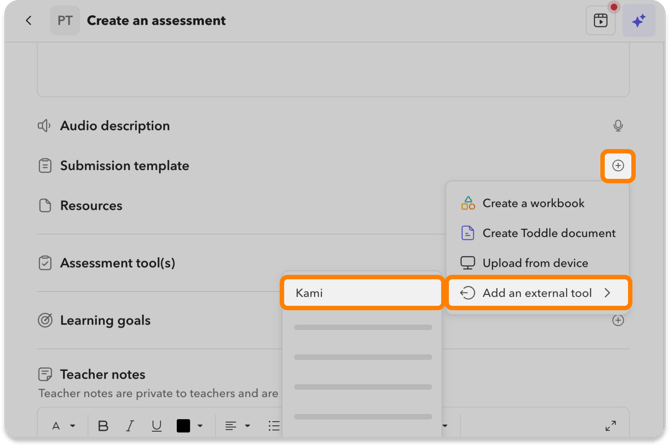Select Kami from the external tools list
670x446 pixels.
pos(362,293)
